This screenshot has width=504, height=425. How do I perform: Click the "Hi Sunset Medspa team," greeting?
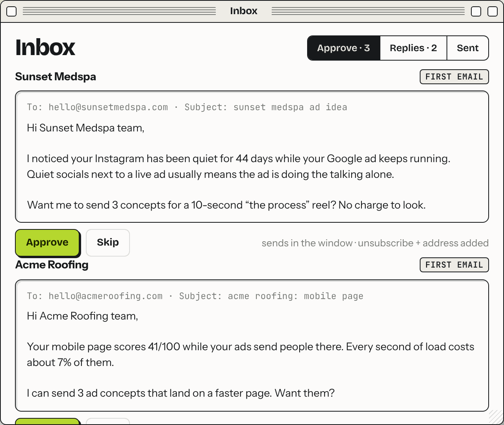coord(85,128)
